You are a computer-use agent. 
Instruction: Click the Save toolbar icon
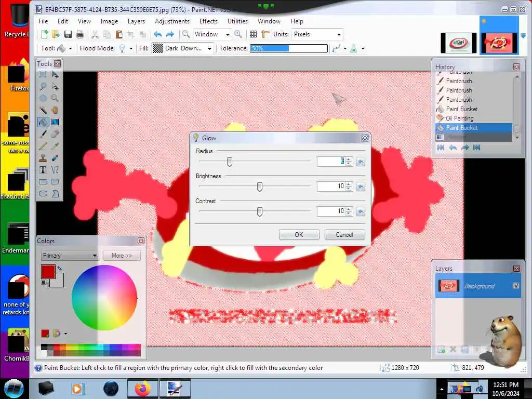click(x=68, y=34)
